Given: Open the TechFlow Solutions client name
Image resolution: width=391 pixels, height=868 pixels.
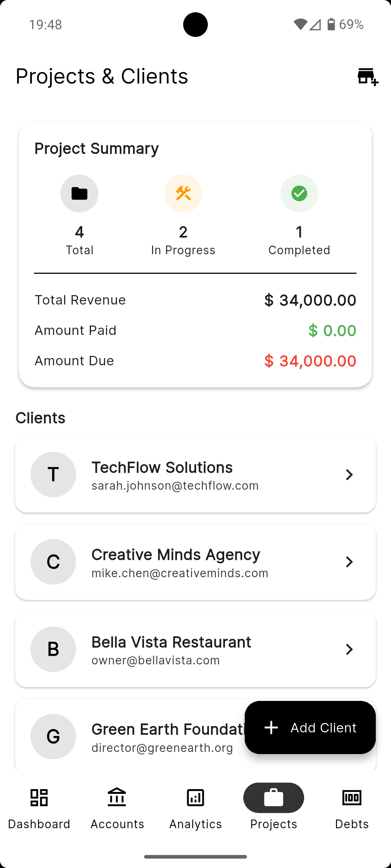Looking at the screenshot, I should click(162, 467).
